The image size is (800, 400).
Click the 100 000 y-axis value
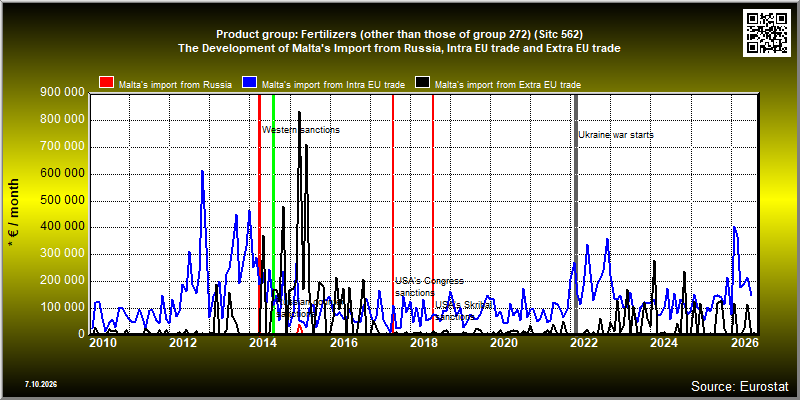pos(61,308)
